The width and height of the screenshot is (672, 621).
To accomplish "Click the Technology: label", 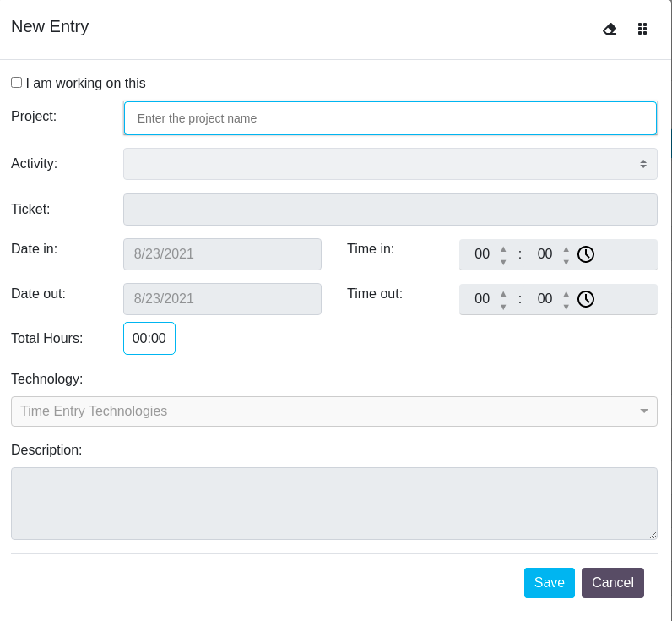I will click(x=47, y=379).
